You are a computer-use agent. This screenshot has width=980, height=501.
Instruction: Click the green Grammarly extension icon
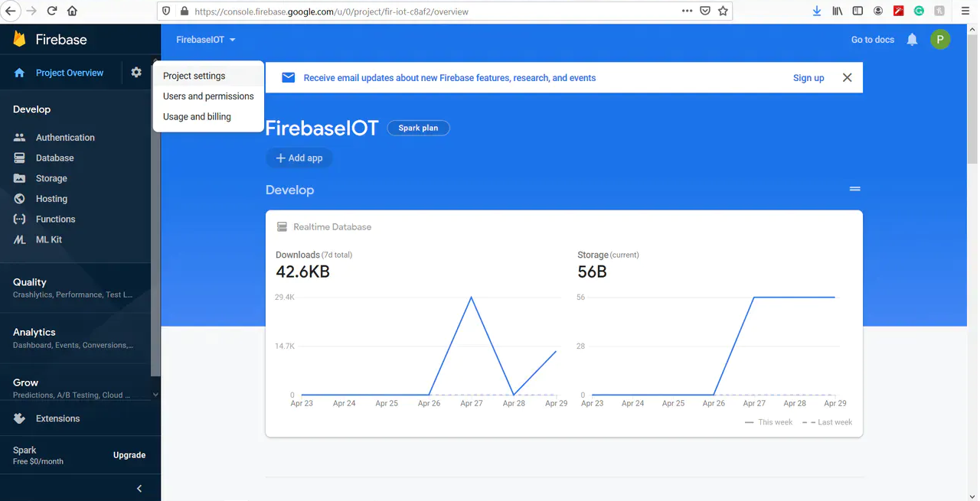(x=919, y=11)
